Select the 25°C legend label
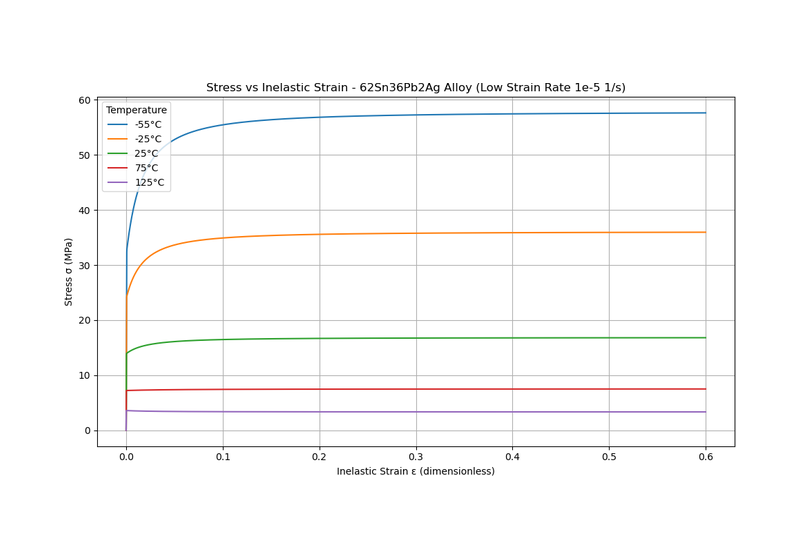This screenshot has height=560, width=800. coord(146,154)
